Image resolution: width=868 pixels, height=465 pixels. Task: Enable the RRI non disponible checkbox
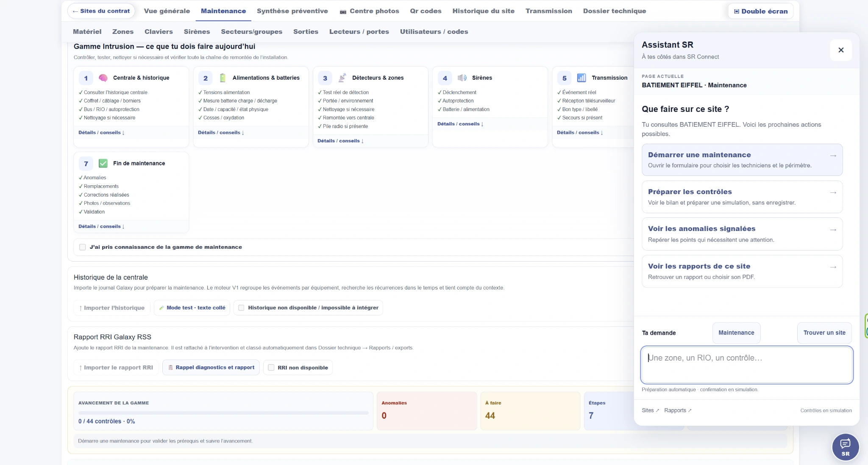click(271, 368)
